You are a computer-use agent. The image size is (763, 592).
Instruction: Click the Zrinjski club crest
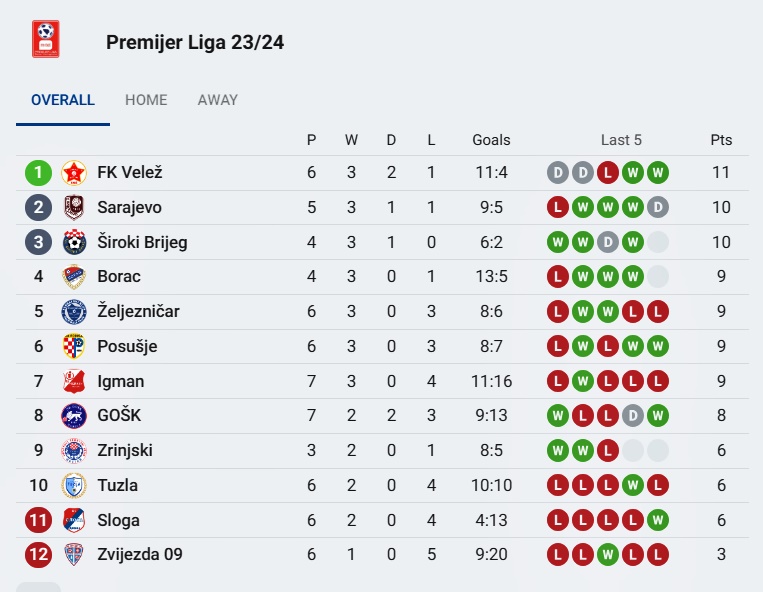[74, 451]
